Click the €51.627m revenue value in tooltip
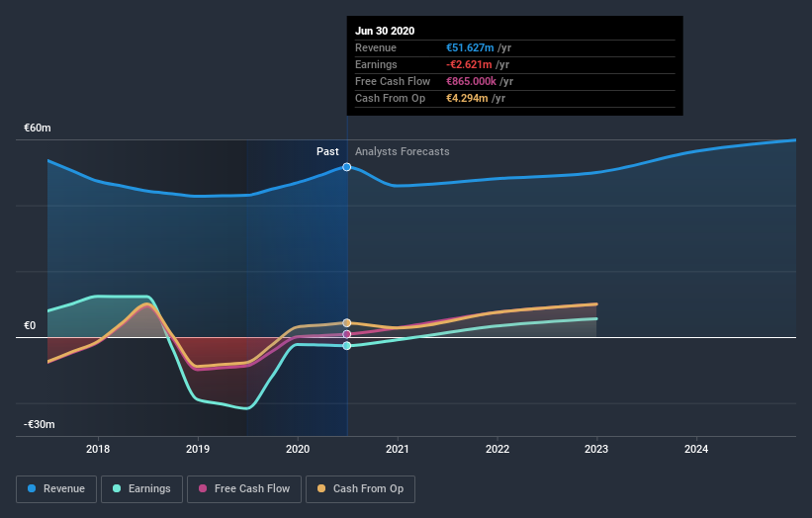This screenshot has height=518, width=812. pos(470,47)
